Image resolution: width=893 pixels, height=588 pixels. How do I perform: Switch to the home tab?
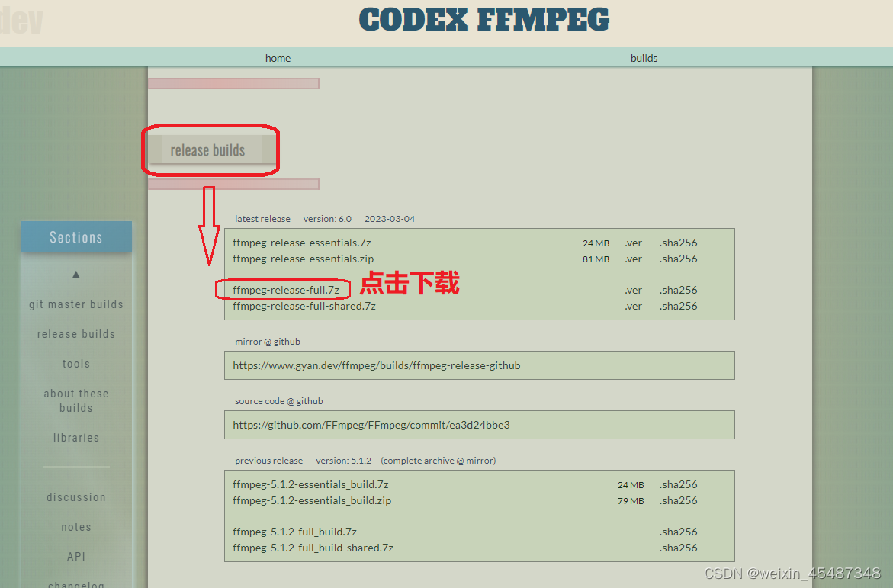click(x=278, y=57)
